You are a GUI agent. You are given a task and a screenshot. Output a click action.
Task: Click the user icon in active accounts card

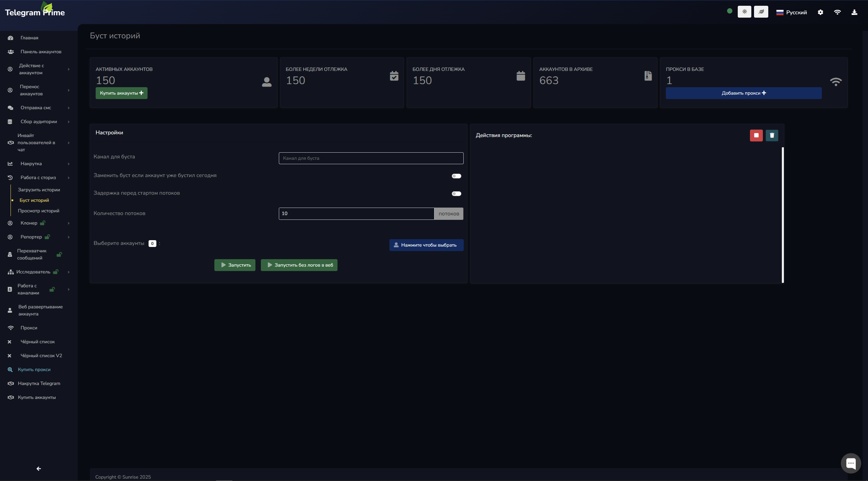[x=267, y=82]
